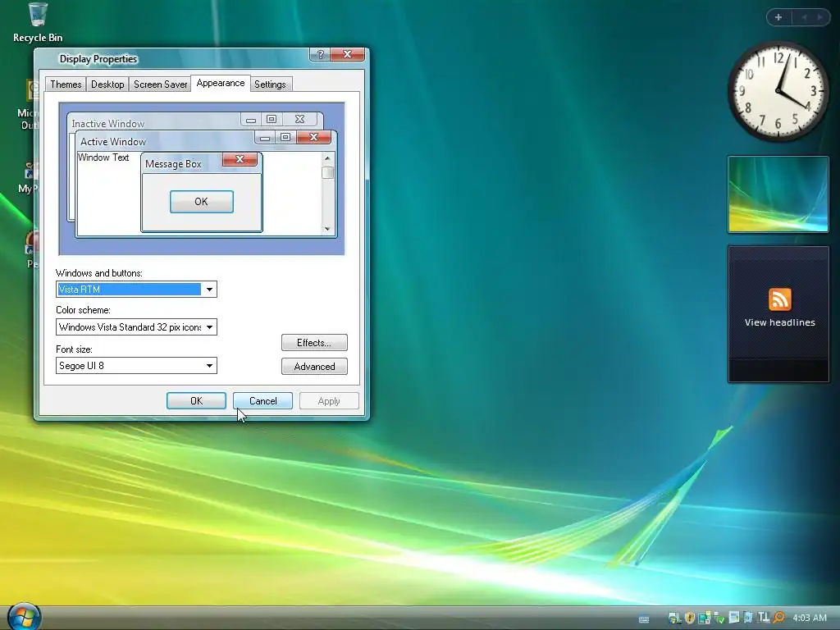Close the Display Properties dialog
Viewport: 840px width, 630px height.
pos(347,54)
